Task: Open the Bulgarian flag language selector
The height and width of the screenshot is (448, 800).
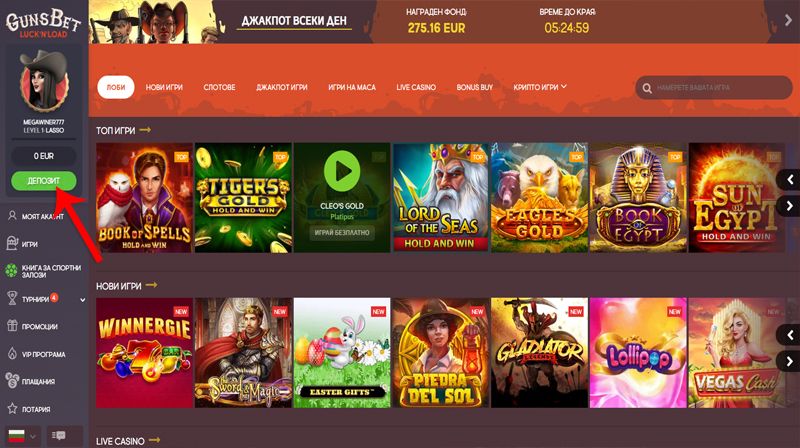Action: coord(22,436)
